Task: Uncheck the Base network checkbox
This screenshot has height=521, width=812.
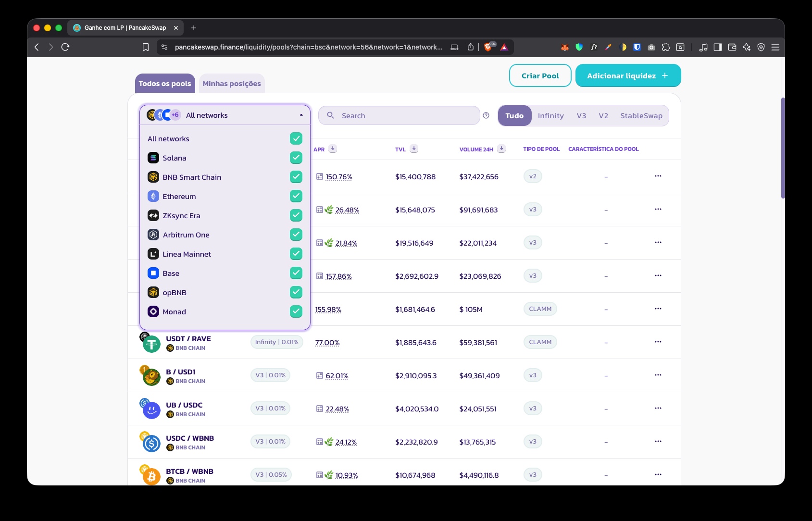Action: pos(296,273)
